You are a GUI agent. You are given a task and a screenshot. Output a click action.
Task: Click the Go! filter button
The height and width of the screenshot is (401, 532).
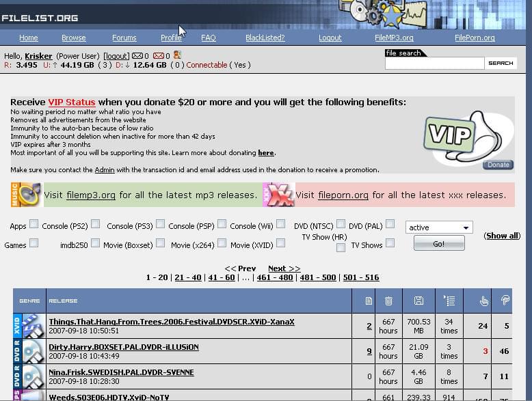click(x=439, y=243)
